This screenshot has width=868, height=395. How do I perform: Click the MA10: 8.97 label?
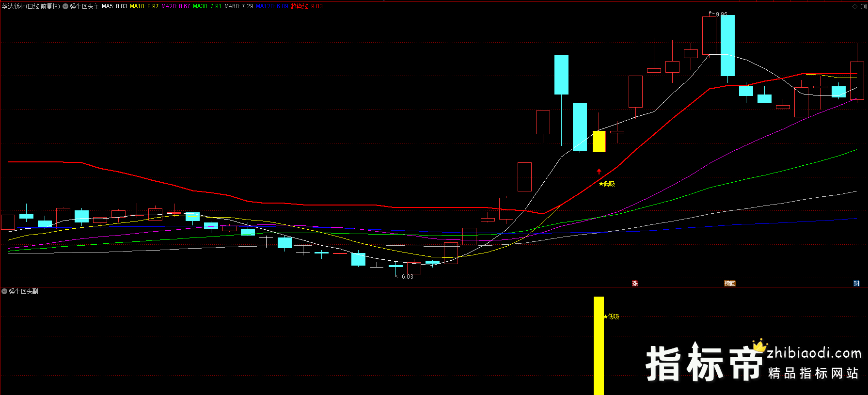(x=144, y=6)
